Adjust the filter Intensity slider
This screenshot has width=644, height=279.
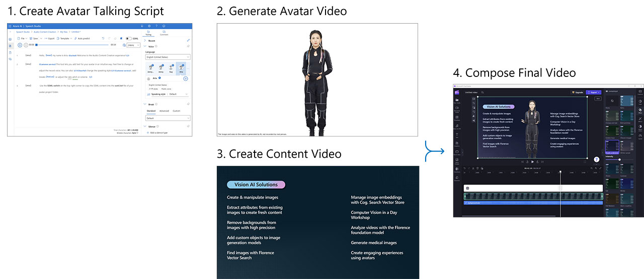pos(619,159)
